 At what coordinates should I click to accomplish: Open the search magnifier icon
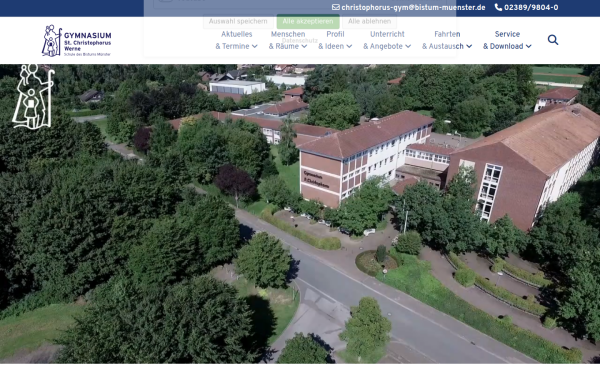point(553,40)
